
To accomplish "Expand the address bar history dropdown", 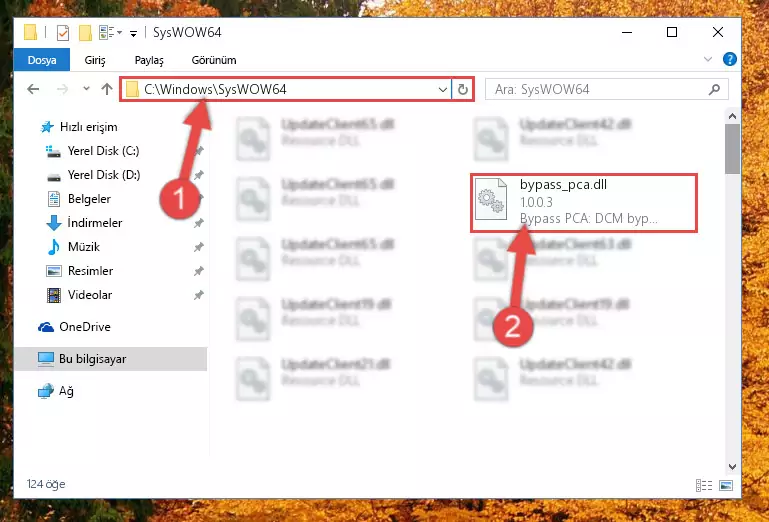I will click(442, 89).
